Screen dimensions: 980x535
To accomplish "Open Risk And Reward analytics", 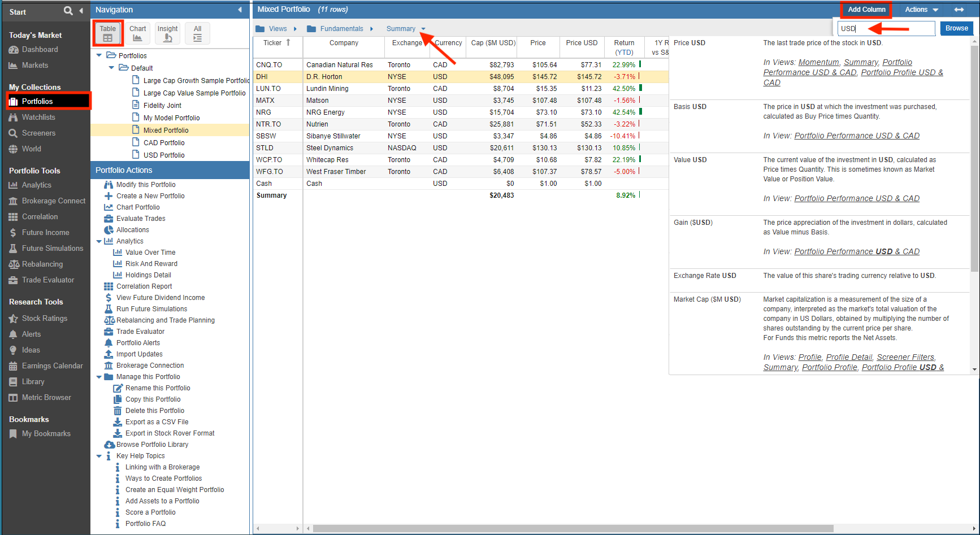I will [151, 264].
